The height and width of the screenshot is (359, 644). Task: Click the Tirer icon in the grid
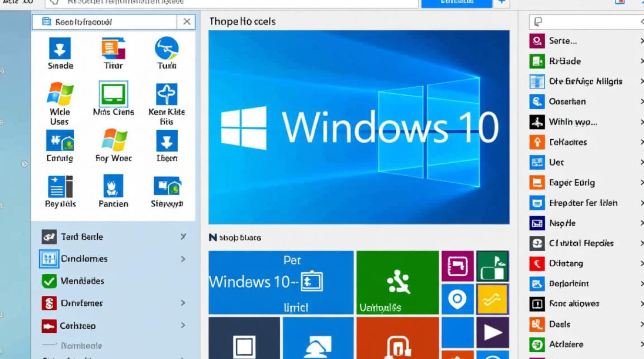tap(113, 49)
